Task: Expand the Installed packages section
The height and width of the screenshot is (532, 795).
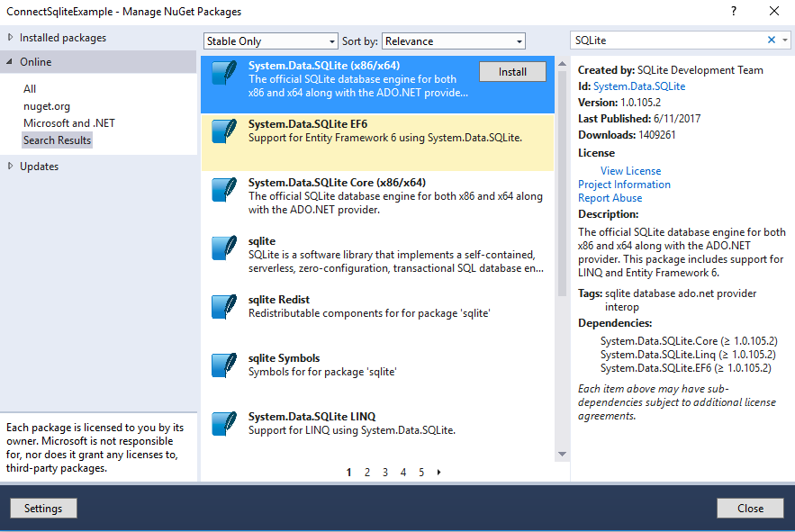Action: pos(10,38)
